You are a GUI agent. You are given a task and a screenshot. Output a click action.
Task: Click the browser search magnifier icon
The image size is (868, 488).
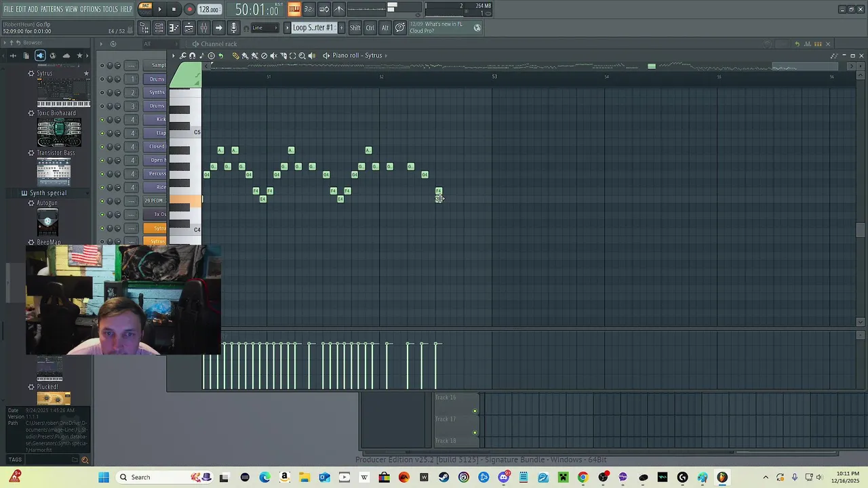tap(85, 460)
